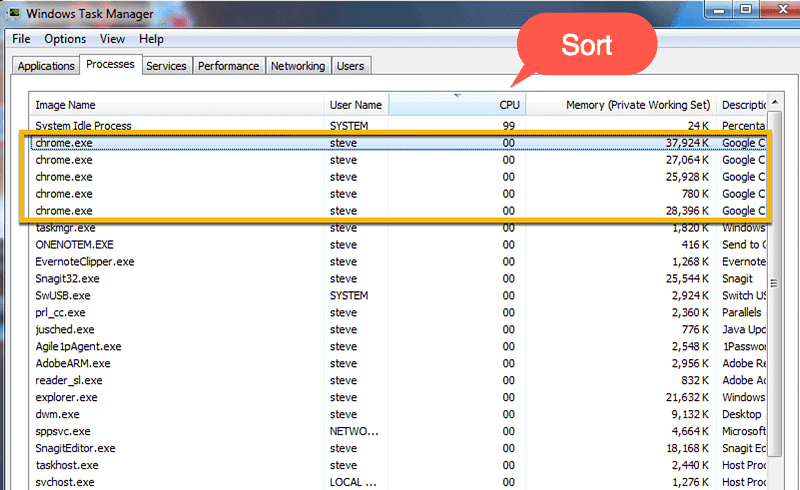Open the Options menu
The width and height of the screenshot is (800, 490).
(x=65, y=39)
